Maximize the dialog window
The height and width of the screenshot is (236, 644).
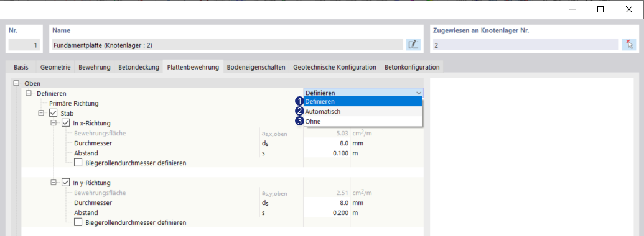[600, 9]
